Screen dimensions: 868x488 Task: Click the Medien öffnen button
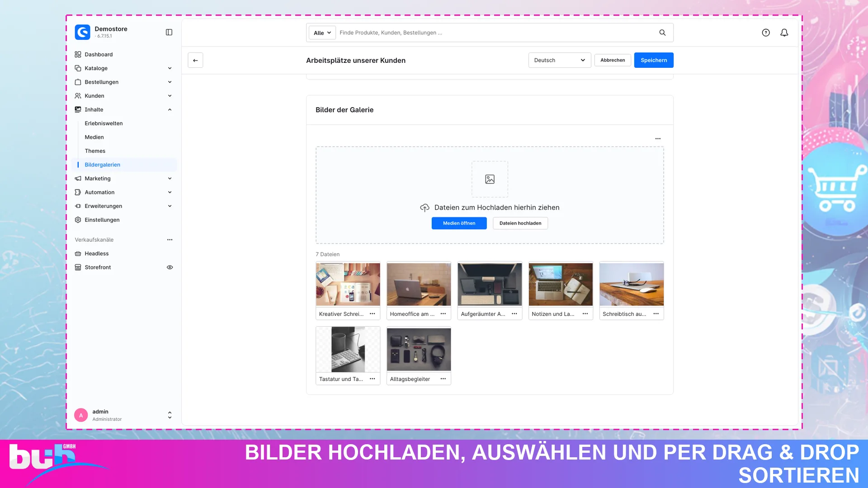(x=459, y=223)
